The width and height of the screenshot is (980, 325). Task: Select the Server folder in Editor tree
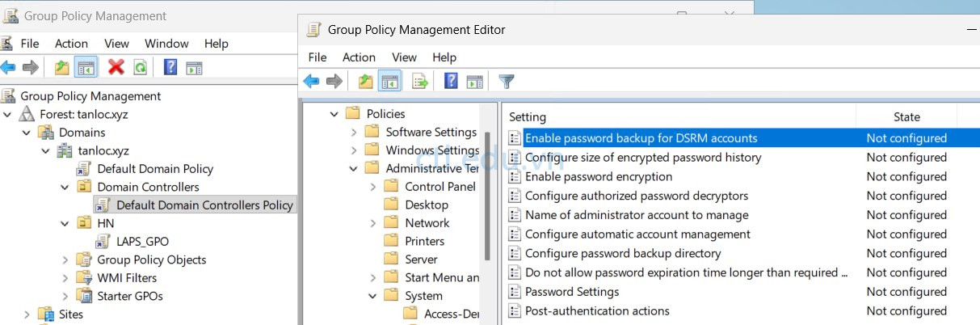pyautogui.click(x=421, y=260)
